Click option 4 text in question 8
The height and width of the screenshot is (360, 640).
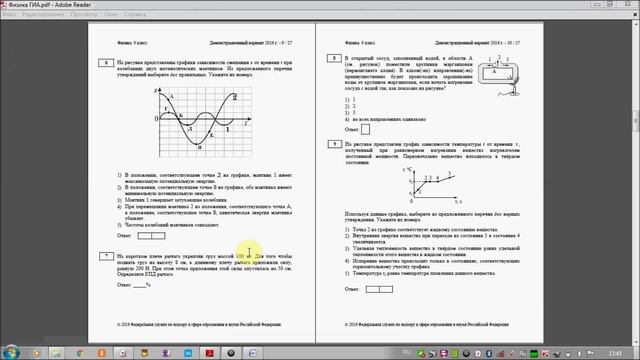point(389,120)
